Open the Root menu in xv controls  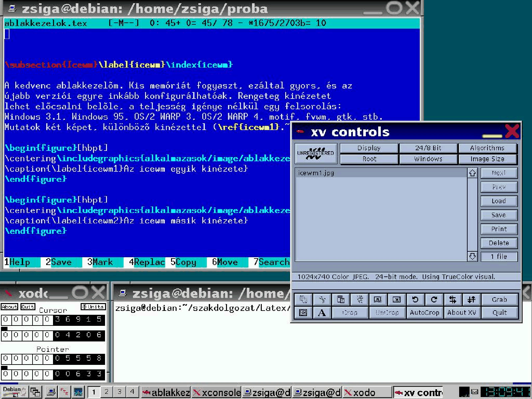pos(369,159)
